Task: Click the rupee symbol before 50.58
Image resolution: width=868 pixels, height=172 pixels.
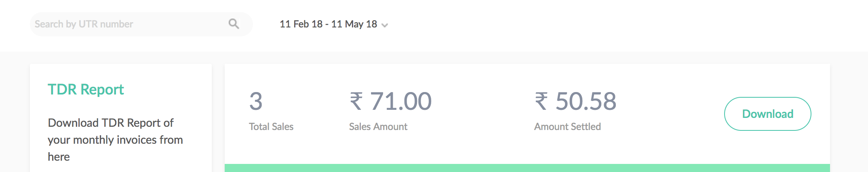Action: [541, 101]
